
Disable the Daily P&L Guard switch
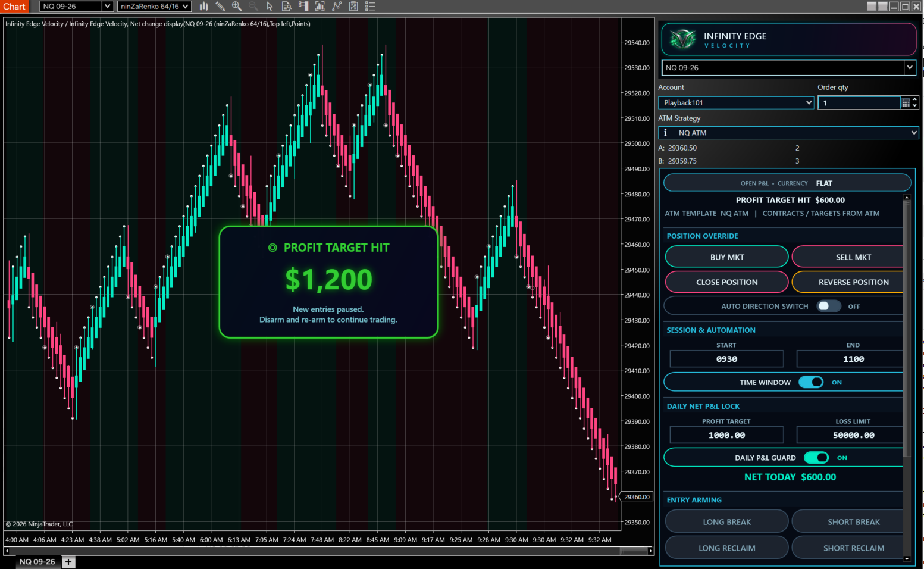(816, 458)
